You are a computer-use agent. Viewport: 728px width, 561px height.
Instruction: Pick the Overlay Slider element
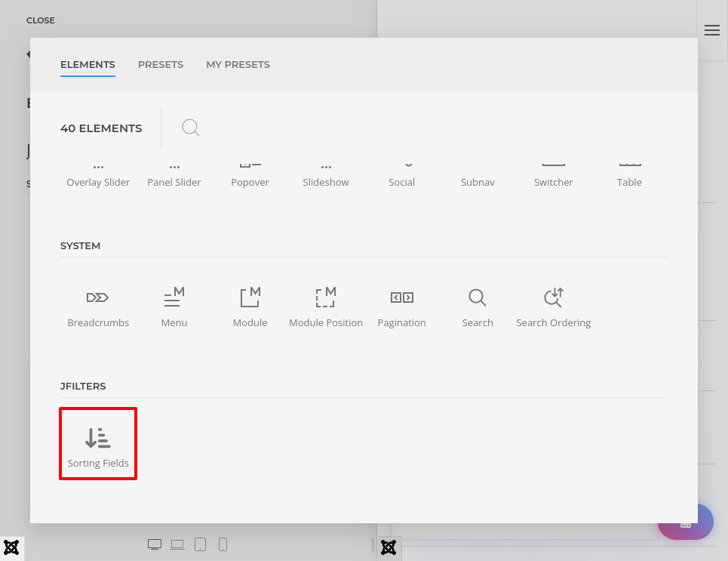[x=98, y=176]
